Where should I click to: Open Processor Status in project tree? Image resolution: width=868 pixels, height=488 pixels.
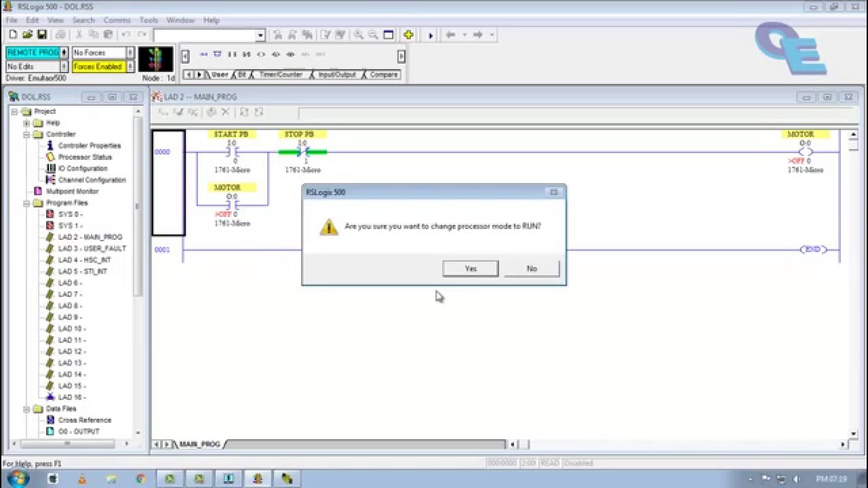85,157
